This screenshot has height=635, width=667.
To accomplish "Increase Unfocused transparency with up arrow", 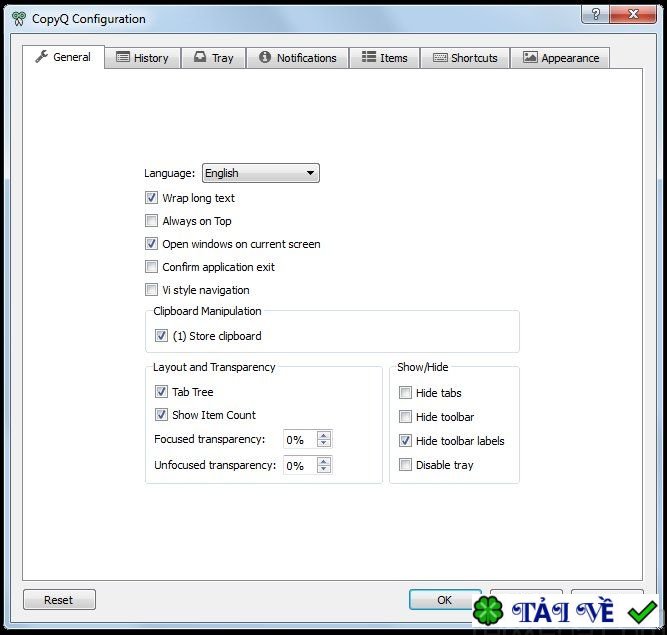I will 324,461.
